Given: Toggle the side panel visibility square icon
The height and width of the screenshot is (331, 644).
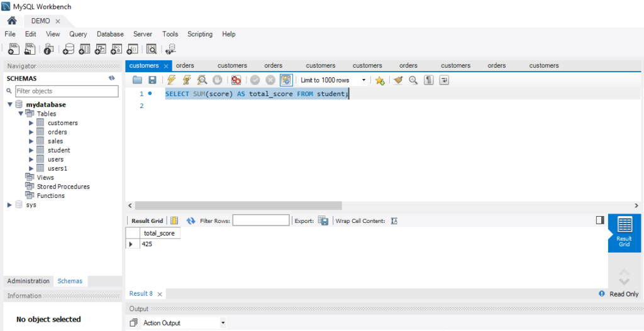Looking at the screenshot, I should (599, 220).
